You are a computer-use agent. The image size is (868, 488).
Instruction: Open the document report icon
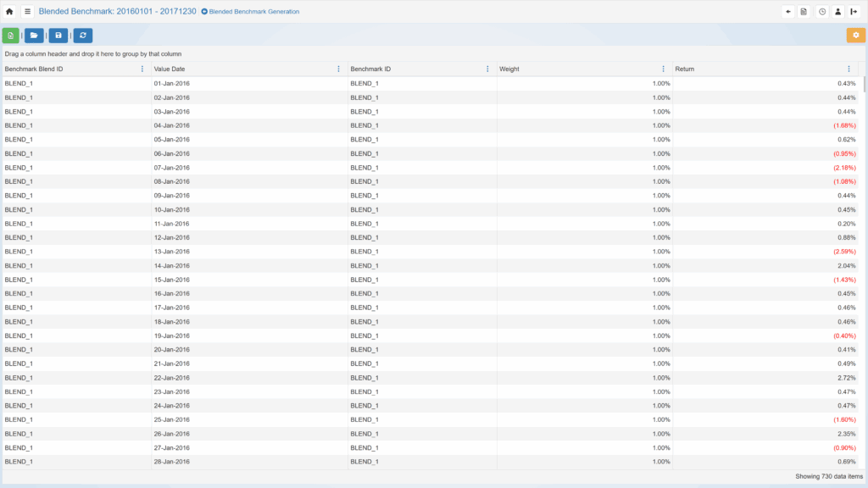[x=804, y=12]
